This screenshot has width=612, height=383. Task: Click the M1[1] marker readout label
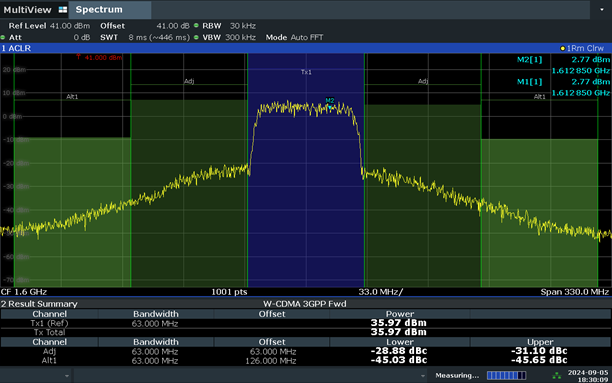(529, 82)
